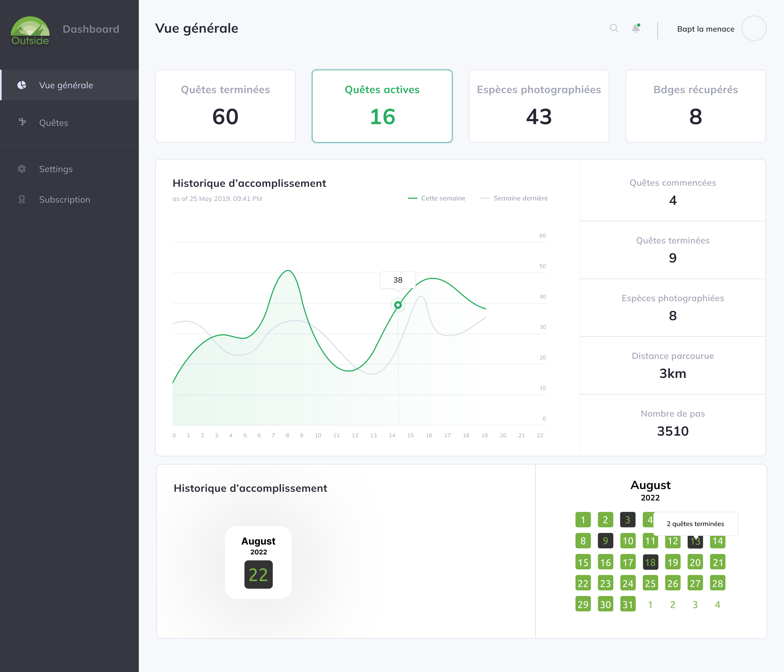
Task: Select August 15 in the calendar
Action: (583, 562)
